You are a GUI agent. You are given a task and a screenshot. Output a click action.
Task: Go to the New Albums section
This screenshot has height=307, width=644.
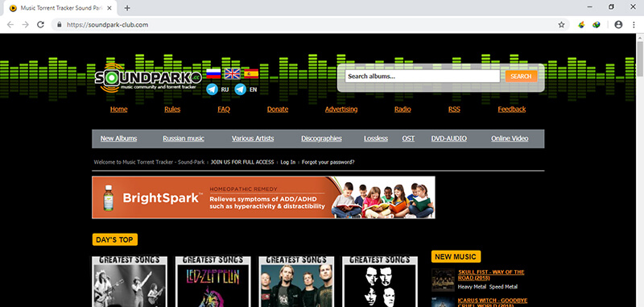[x=118, y=139]
